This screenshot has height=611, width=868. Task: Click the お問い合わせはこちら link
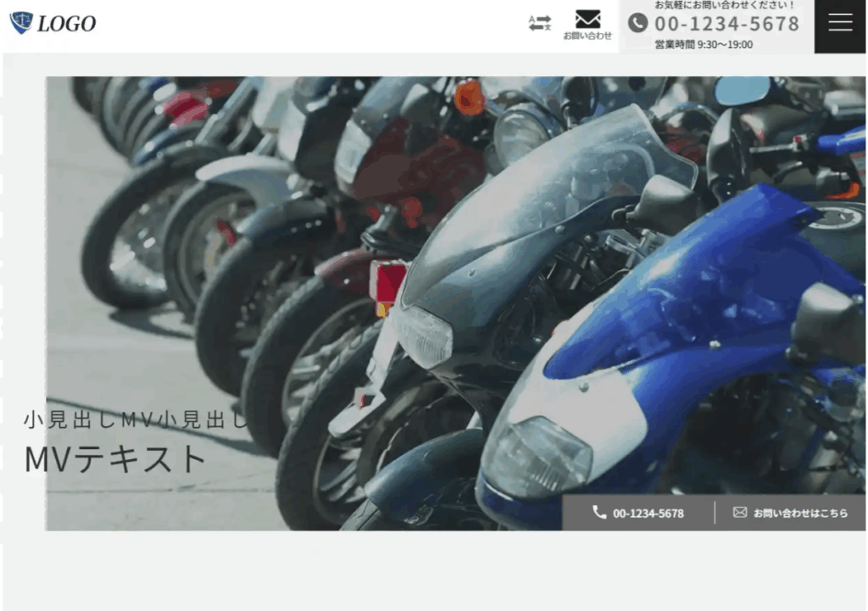(800, 513)
